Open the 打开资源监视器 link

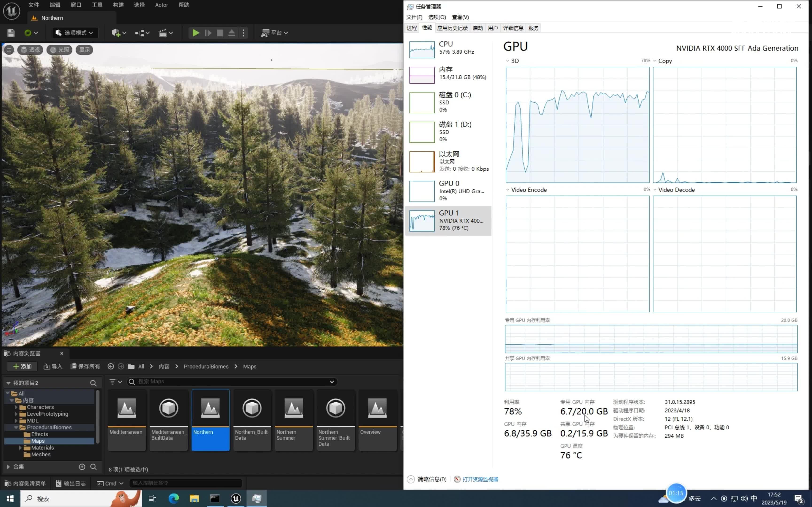(x=480, y=480)
